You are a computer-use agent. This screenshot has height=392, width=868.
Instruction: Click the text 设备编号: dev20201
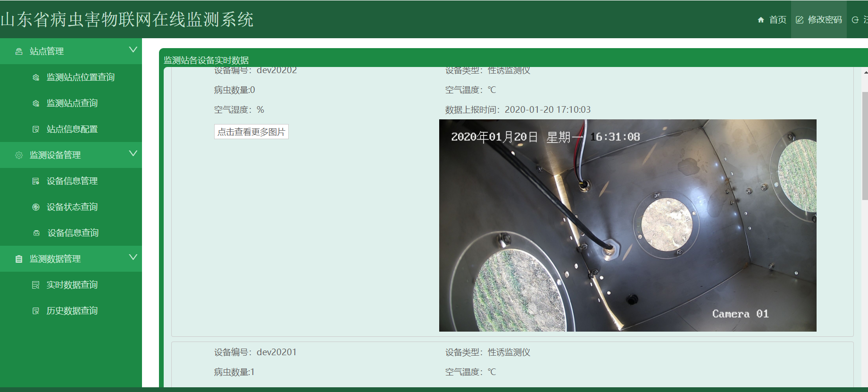[x=255, y=352]
